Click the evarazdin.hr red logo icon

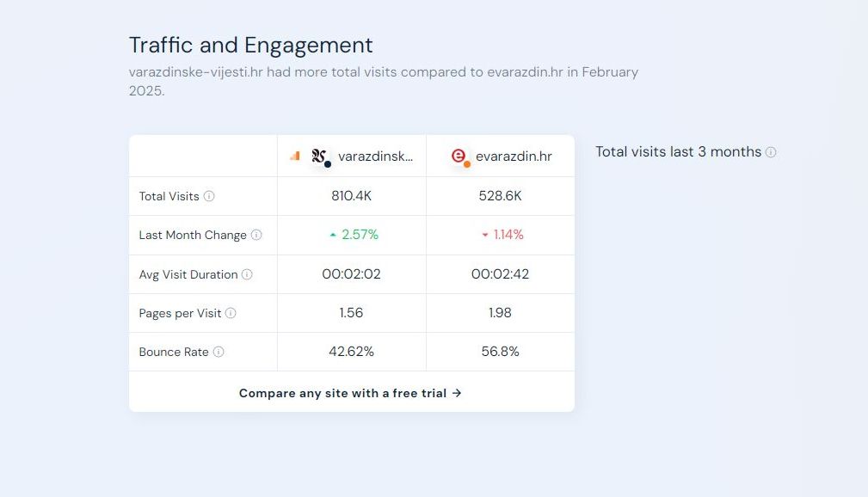pyautogui.click(x=459, y=156)
